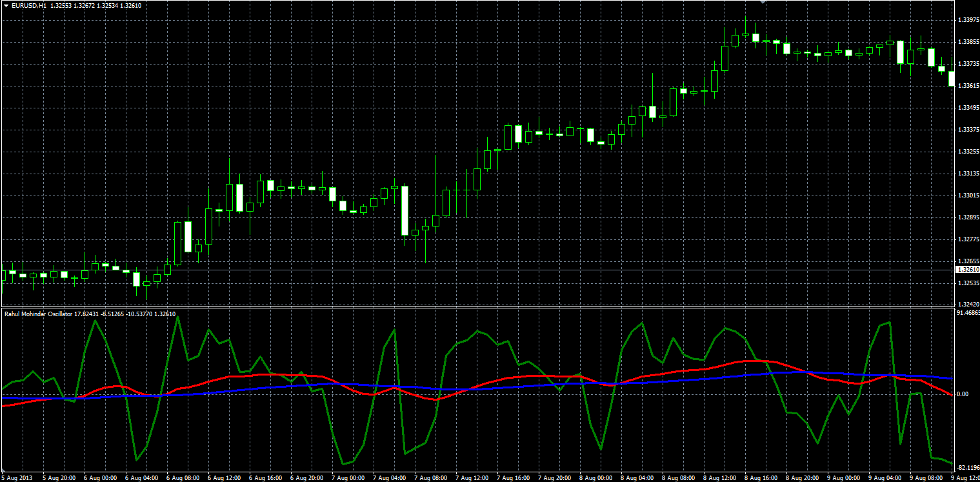Click the 7 Aug 16:00 time label

tap(514, 478)
